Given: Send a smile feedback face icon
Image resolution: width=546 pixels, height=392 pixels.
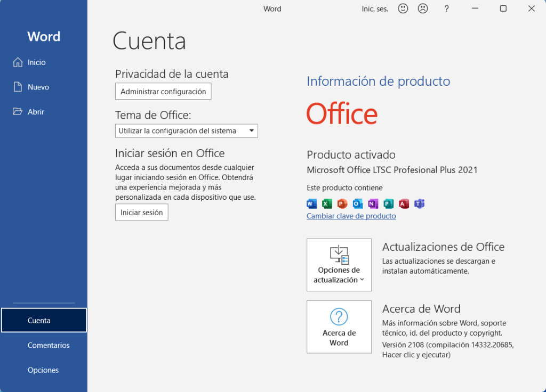Looking at the screenshot, I should pyautogui.click(x=403, y=9).
